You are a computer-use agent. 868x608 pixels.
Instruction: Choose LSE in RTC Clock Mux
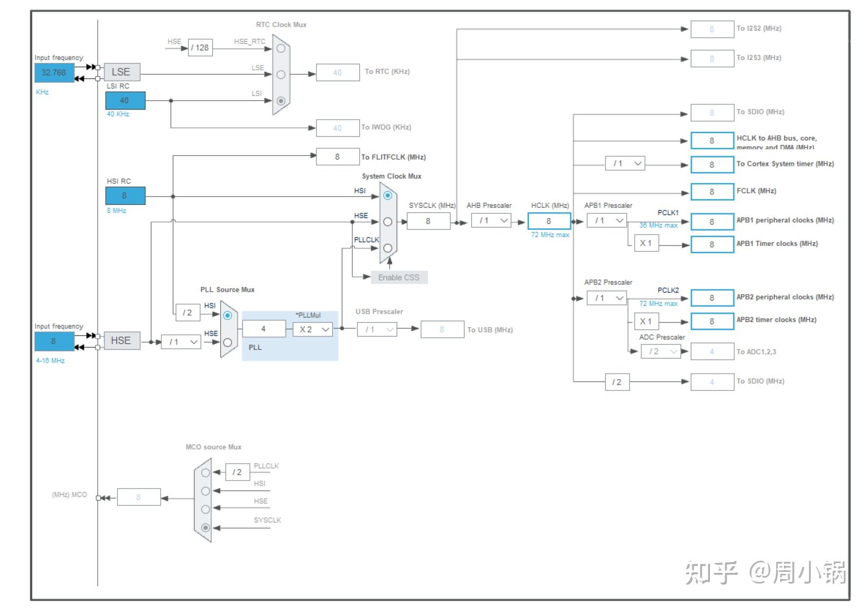tap(281, 75)
